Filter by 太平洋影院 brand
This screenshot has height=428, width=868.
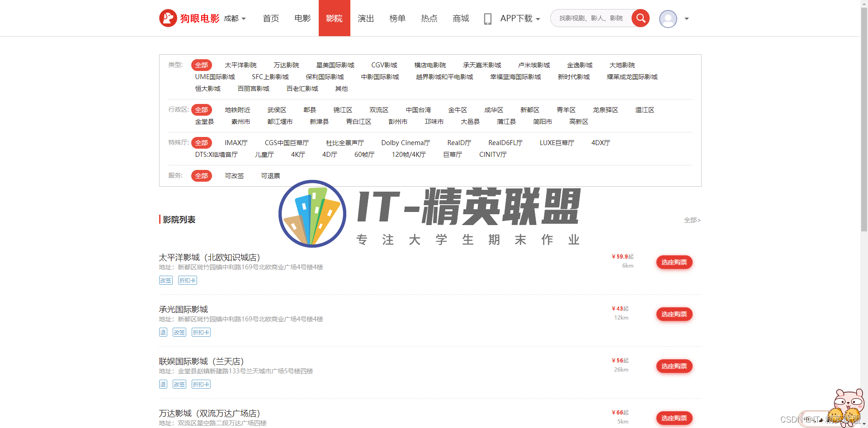(241, 65)
